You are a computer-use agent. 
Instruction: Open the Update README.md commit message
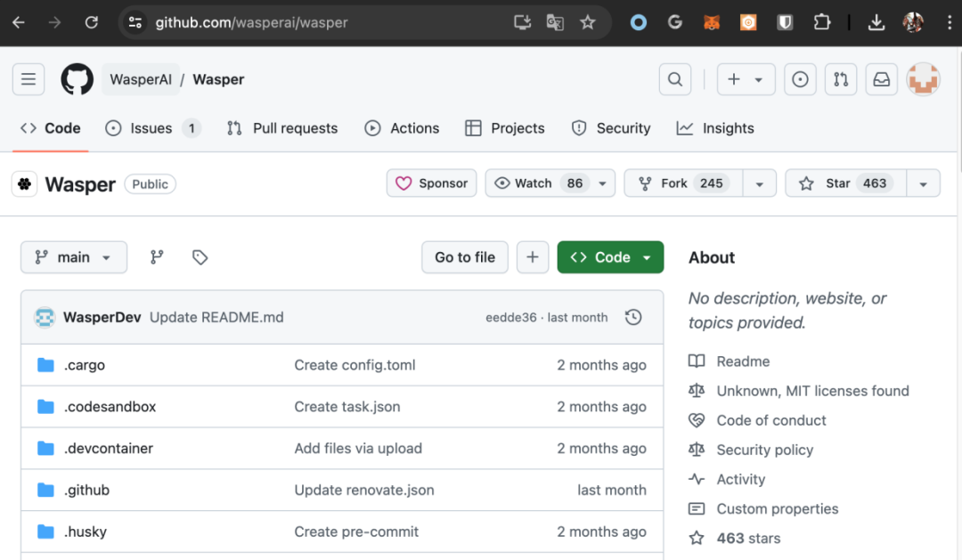pyautogui.click(x=216, y=317)
